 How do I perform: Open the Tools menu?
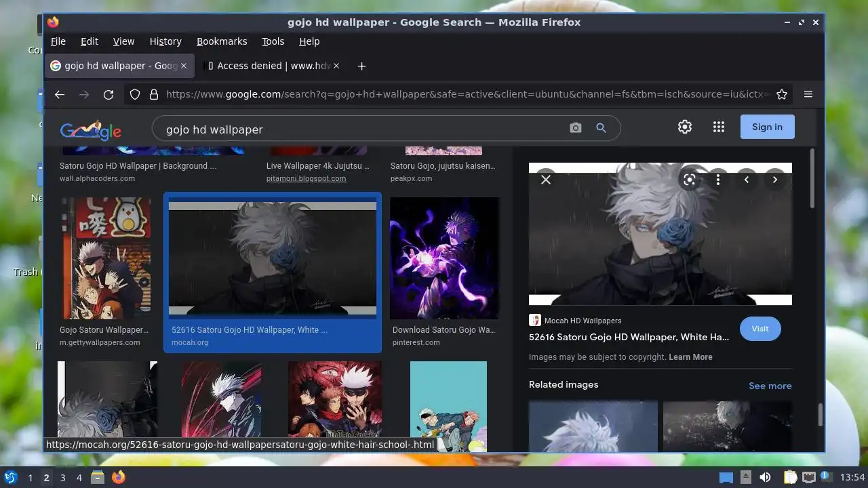point(273,41)
